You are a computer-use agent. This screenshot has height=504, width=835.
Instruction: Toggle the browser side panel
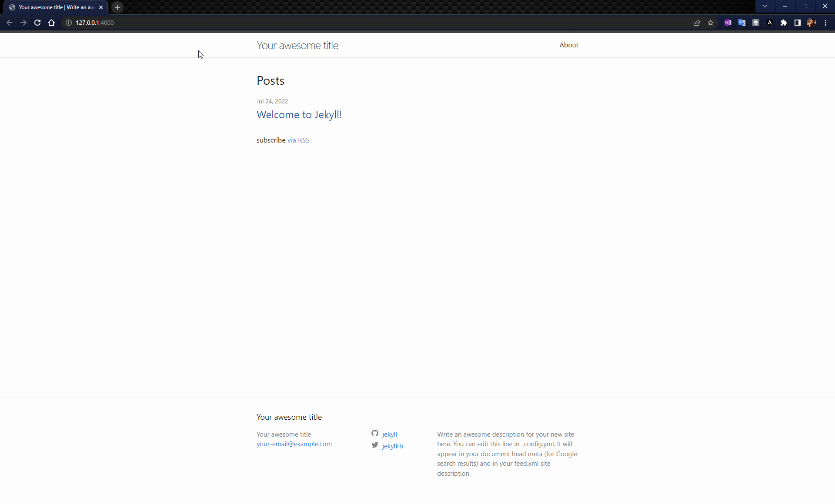tap(798, 23)
